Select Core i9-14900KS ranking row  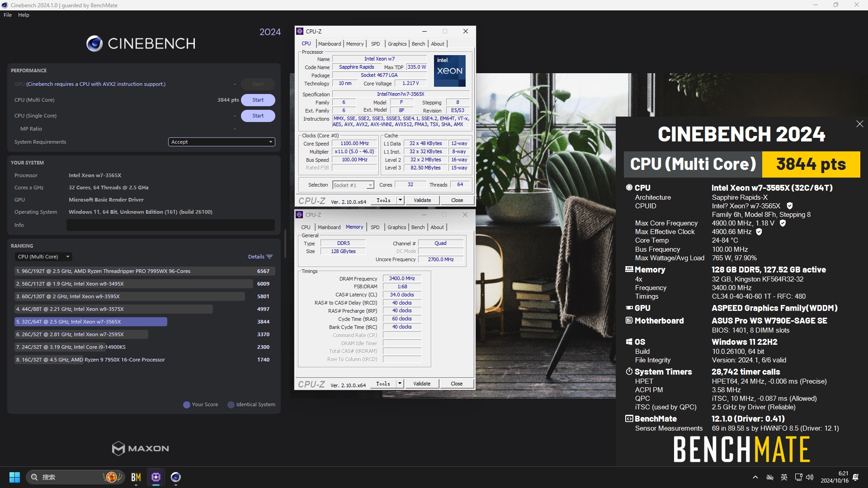coord(144,347)
